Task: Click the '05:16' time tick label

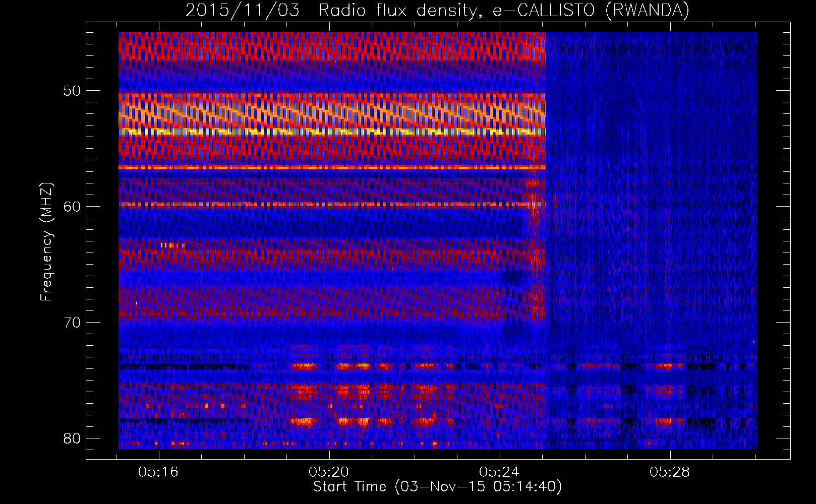Action: pyautogui.click(x=159, y=472)
